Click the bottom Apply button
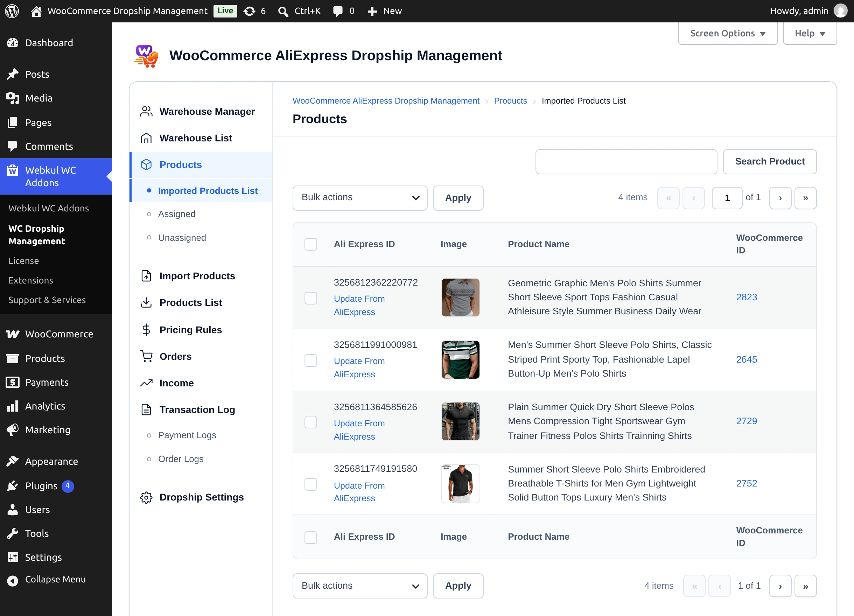854x616 pixels. tap(458, 586)
